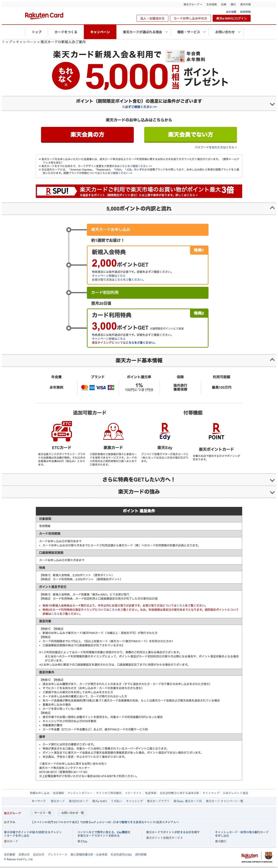Open footer プレスリリース link
Image resolution: width=278 pixels, height=868 pixels.
click(57, 854)
